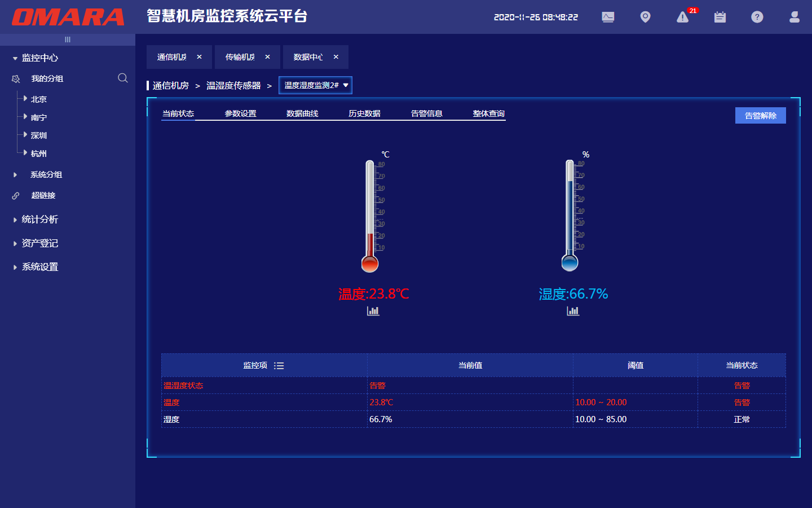Image resolution: width=812 pixels, height=508 pixels.
Task: Open the 超链接 sidebar link
Action: 43,195
